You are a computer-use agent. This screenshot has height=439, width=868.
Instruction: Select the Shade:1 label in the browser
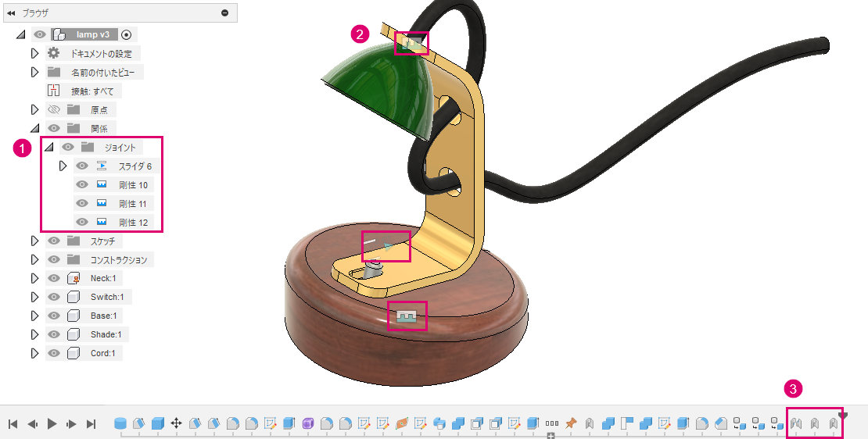click(106, 334)
